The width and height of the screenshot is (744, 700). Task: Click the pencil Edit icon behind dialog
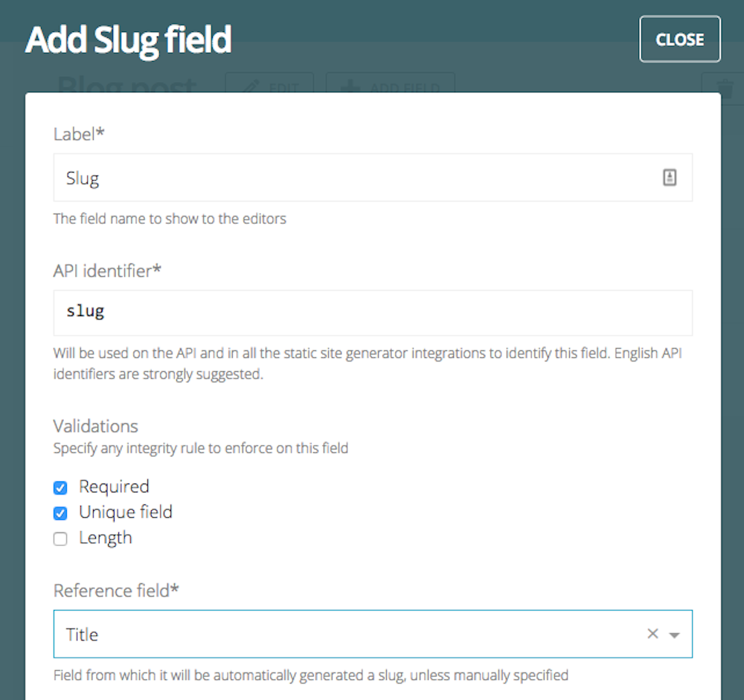point(251,86)
